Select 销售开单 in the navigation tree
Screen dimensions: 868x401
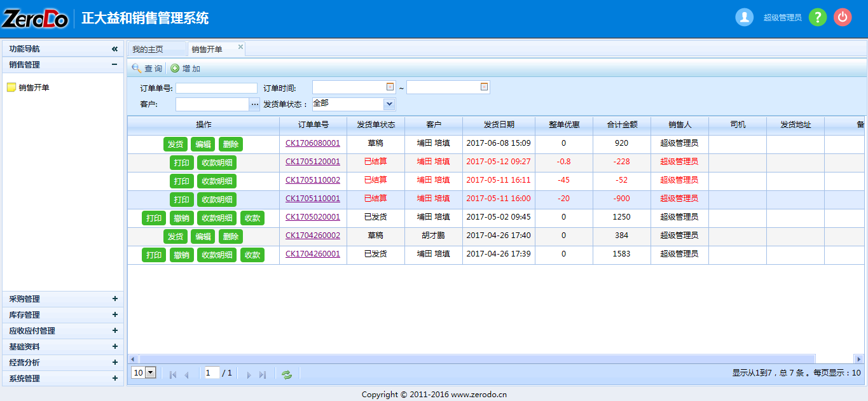pos(34,88)
